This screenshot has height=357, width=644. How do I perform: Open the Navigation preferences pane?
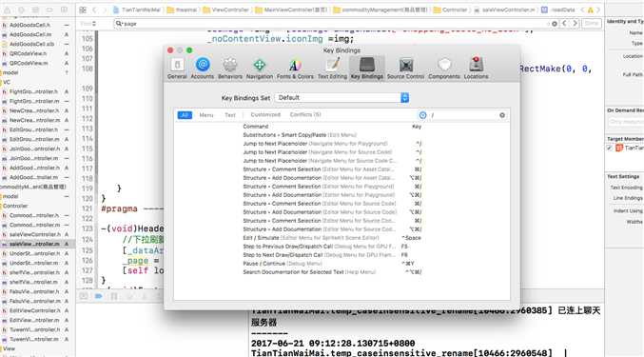coord(259,69)
